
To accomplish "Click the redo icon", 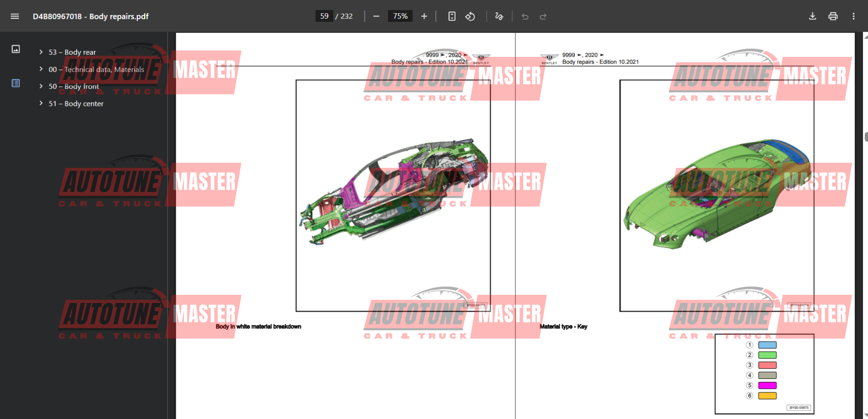I will click(544, 16).
